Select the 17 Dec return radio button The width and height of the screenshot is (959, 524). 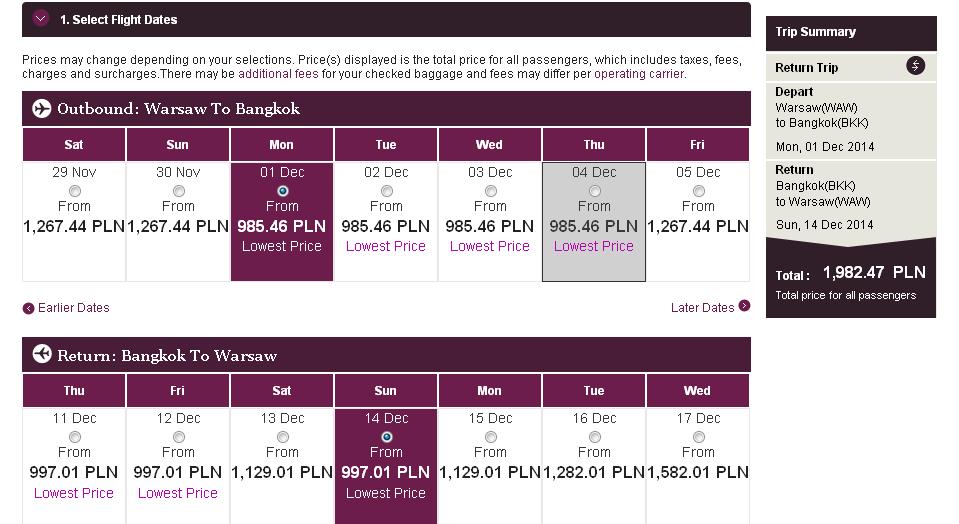coord(698,437)
